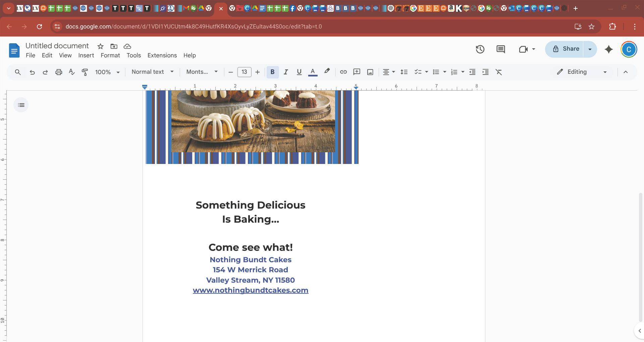Image resolution: width=644 pixels, height=342 pixels.
Task: Activate the paint format tool
Action: pyautogui.click(x=85, y=72)
